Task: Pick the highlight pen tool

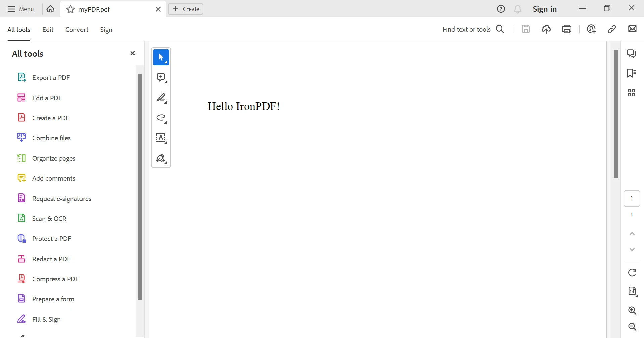Action: pyautogui.click(x=161, y=98)
